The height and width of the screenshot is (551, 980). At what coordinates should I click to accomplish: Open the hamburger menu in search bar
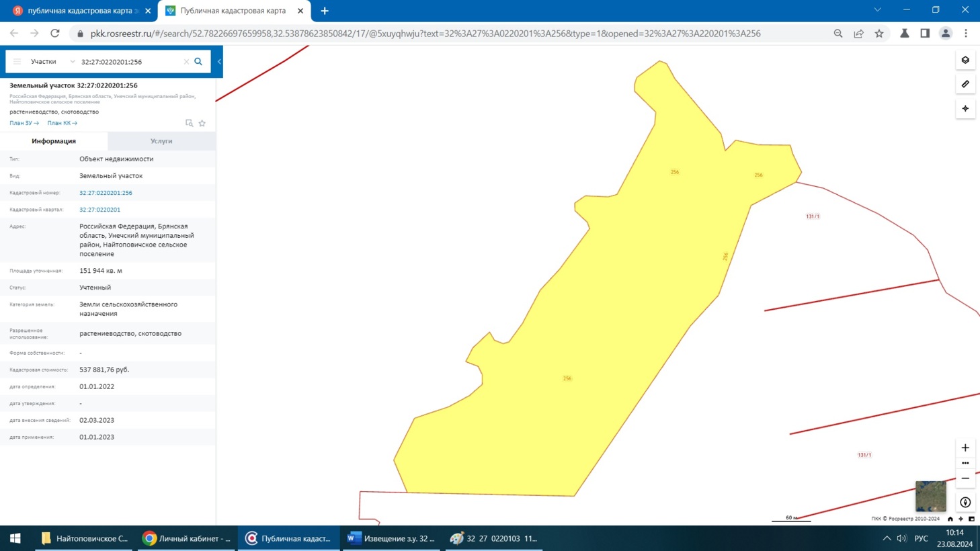click(x=17, y=62)
